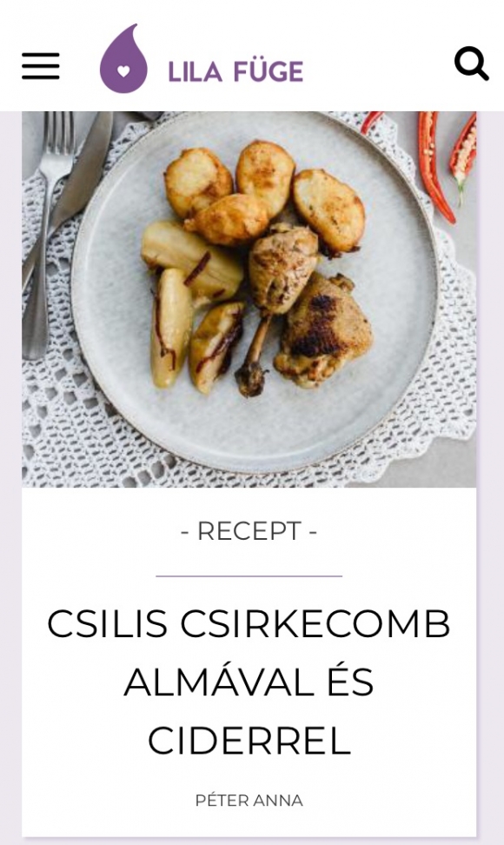Click the purple fig drop logo

click(123, 59)
